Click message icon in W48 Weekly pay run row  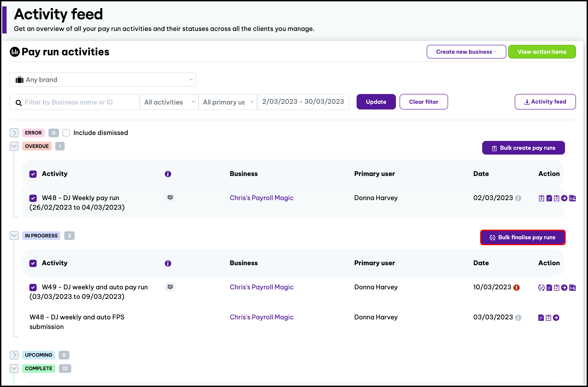pos(170,197)
